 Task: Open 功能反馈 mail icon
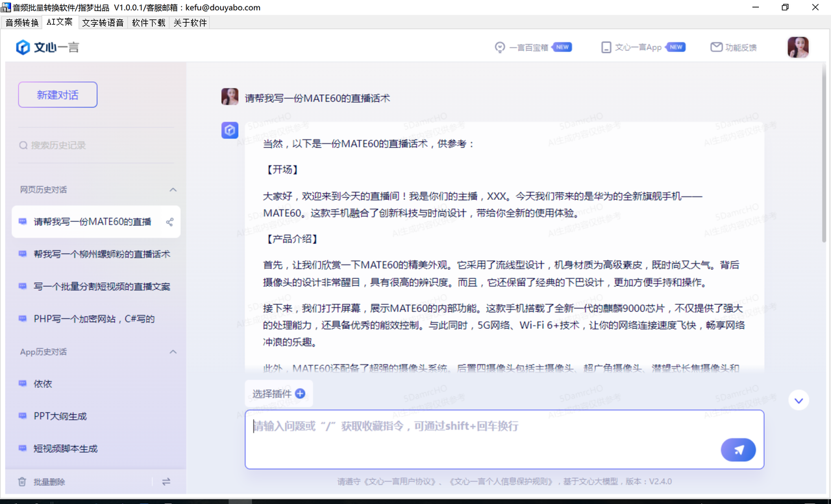[717, 47]
